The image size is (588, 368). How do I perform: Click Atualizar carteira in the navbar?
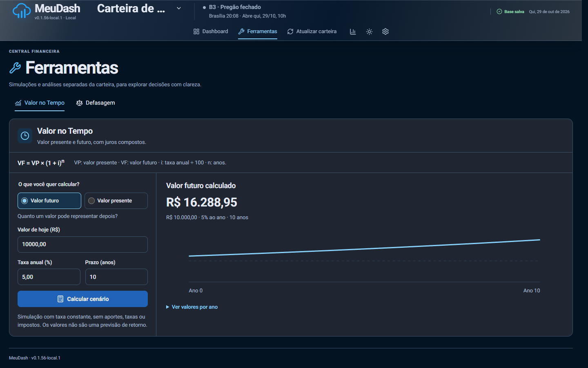(x=312, y=31)
